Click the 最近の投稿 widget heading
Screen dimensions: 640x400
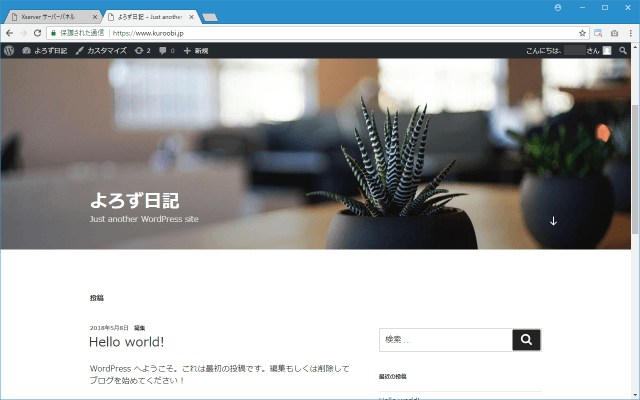(x=392, y=376)
